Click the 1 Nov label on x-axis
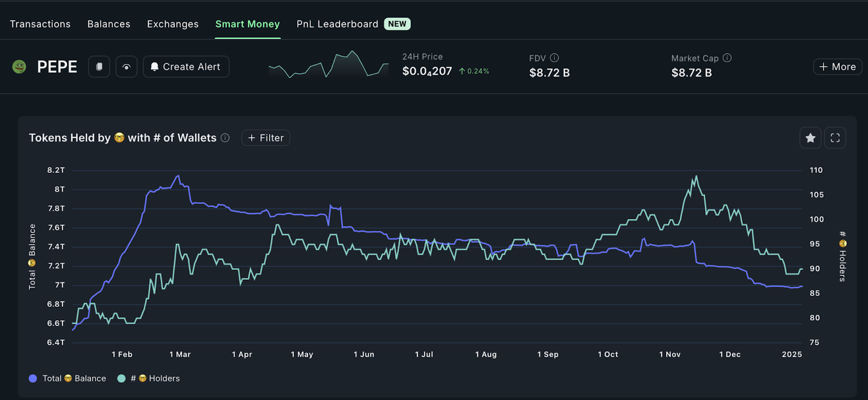This screenshot has height=400, width=868. [x=670, y=354]
